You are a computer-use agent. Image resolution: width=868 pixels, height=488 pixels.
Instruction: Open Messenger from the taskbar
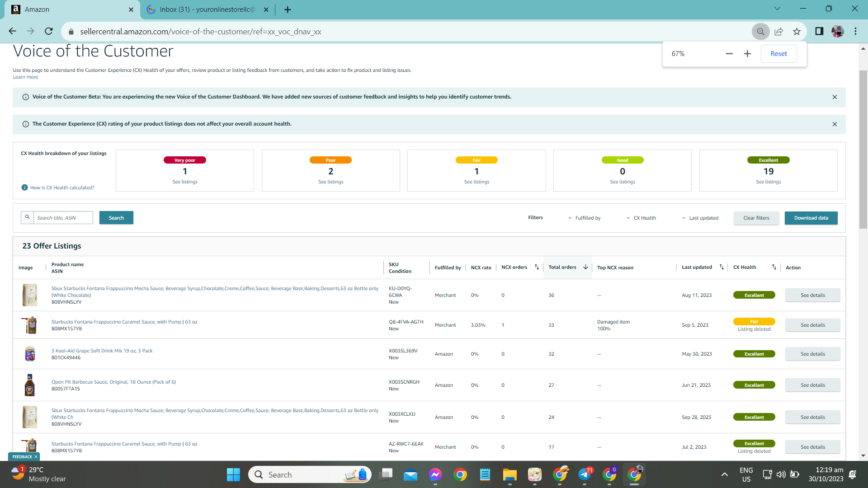point(435,474)
